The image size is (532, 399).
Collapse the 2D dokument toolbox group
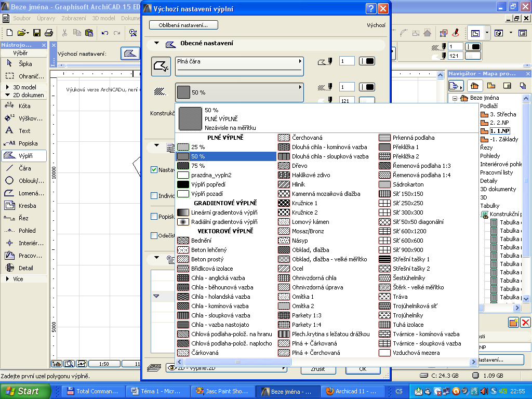[x=7, y=95]
